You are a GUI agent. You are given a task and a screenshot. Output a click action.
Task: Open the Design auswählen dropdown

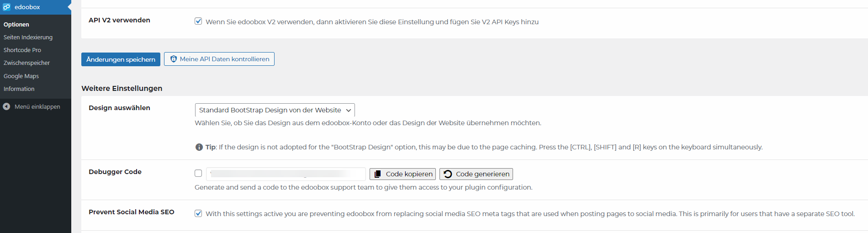pos(274,110)
